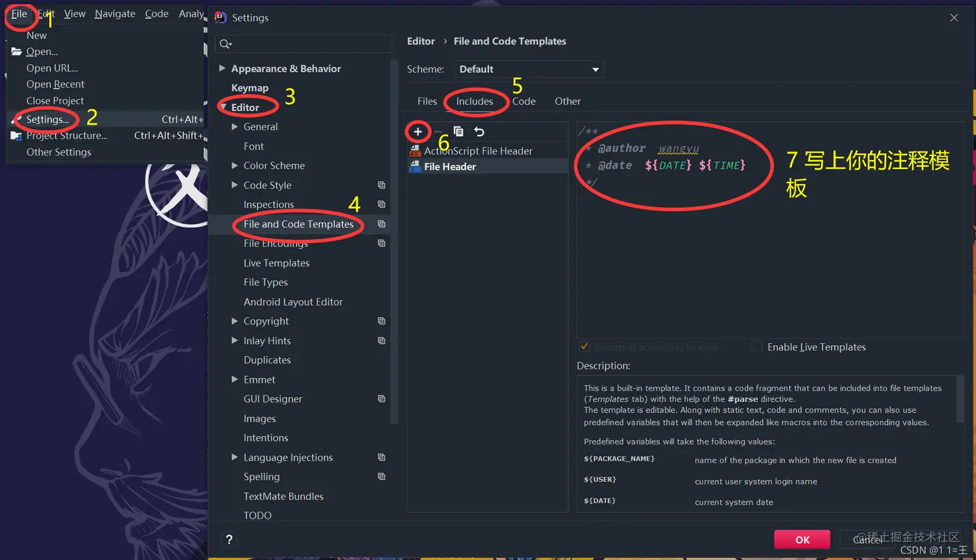Enable Live Templates checkbox

(x=757, y=346)
